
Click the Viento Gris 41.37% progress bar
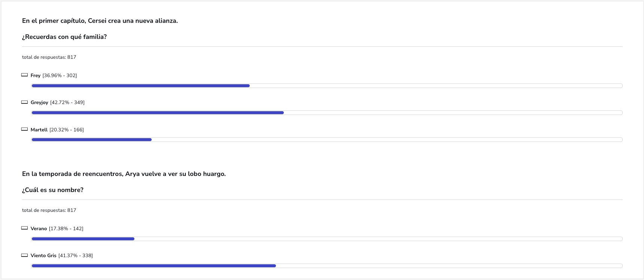(327, 266)
